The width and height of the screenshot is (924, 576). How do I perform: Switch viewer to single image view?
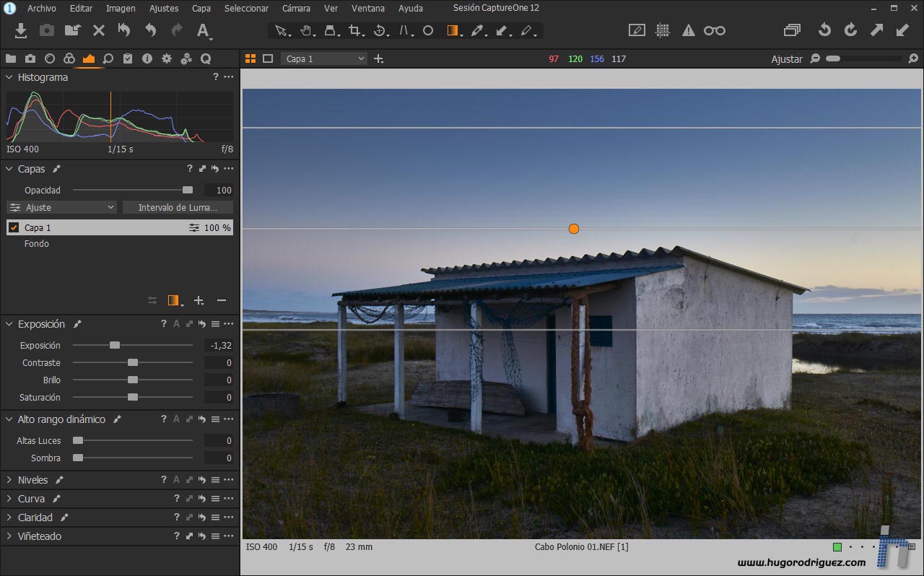click(x=268, y=58)
